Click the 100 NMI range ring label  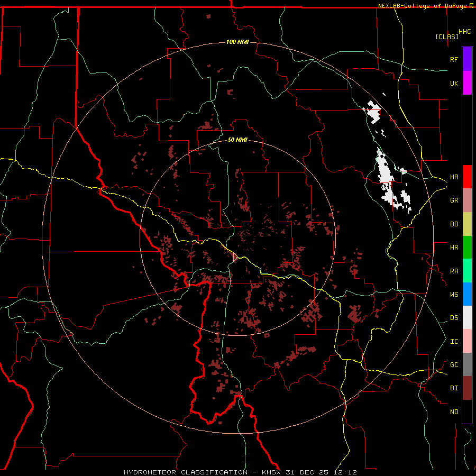(x=237, y=42)
